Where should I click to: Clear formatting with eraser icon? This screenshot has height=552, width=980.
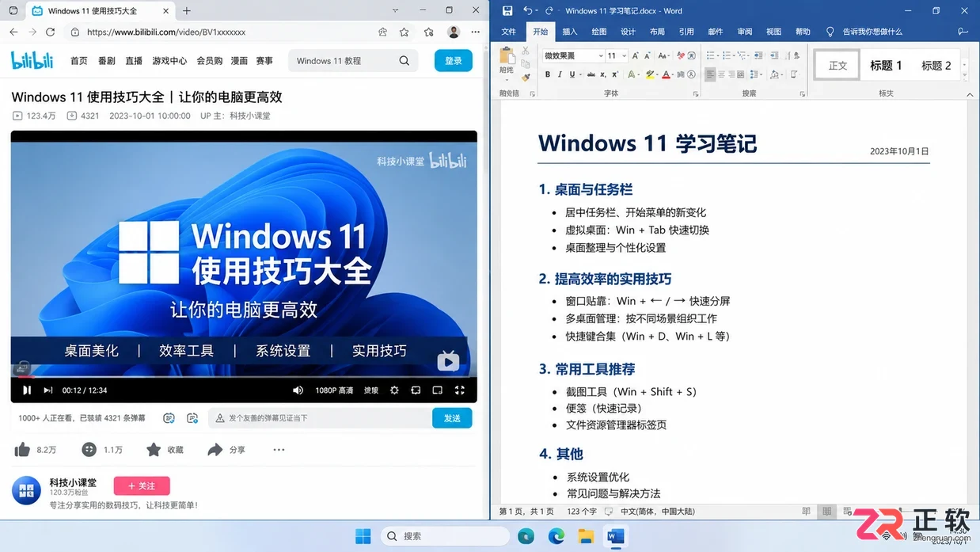coord(679,55)
